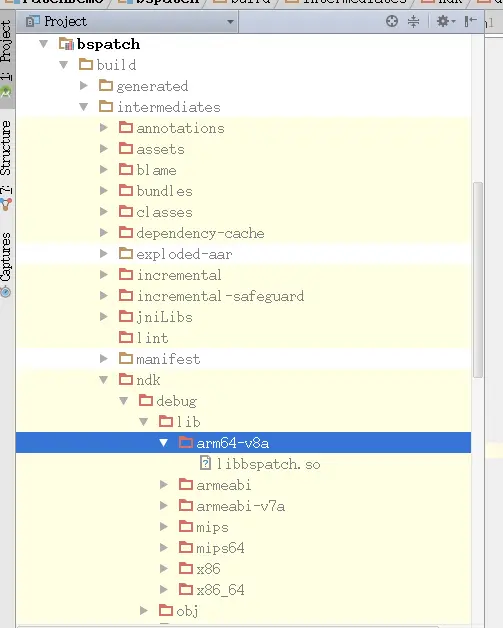Image resolution: width=503 pixels, height=628 pixels.
Task: Expand the manifest folder arrow
Action: click(104, 358)
